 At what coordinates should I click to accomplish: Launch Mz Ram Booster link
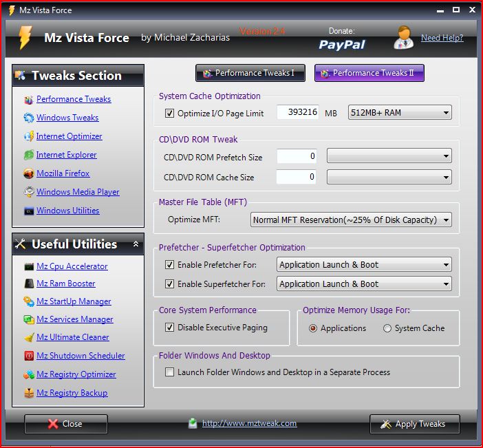66,284
